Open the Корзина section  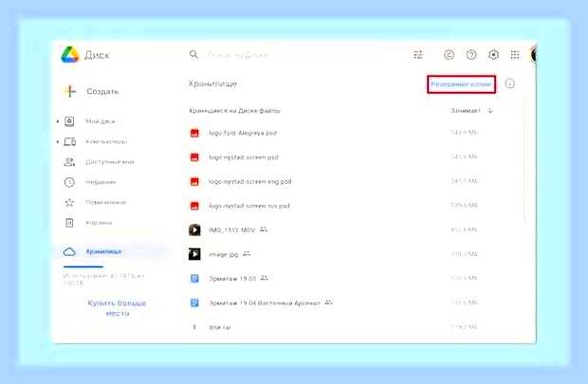[99, 223]
